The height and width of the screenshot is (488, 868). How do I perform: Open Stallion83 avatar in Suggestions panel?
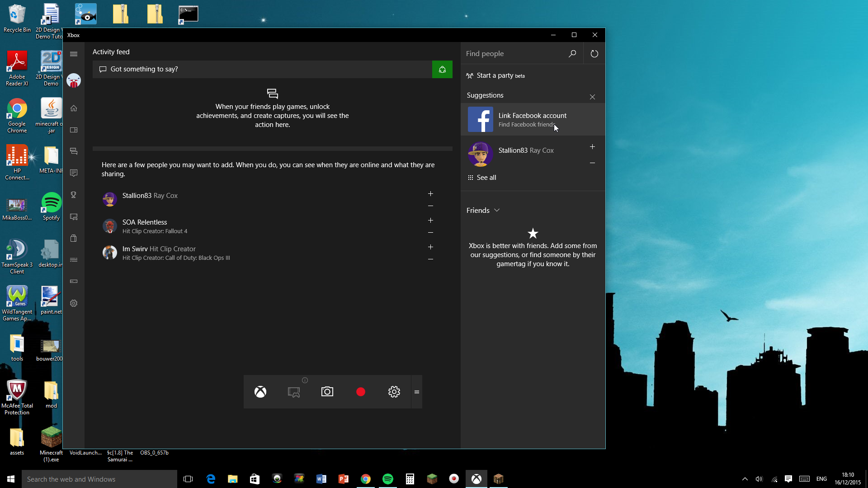pos(480,154)
